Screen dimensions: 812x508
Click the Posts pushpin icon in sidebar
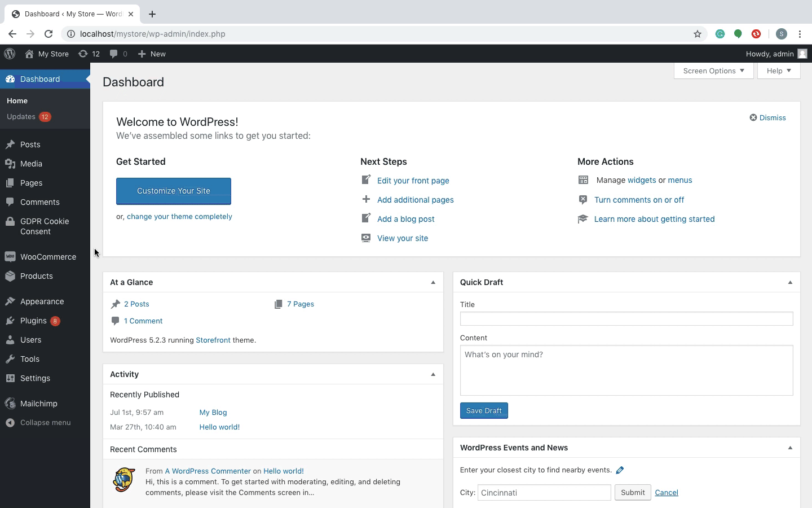coord(10,144)
